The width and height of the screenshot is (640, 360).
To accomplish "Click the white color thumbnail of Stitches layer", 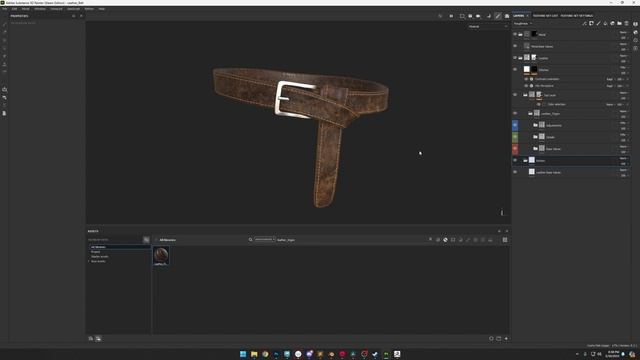I will [x=527, y=69].
